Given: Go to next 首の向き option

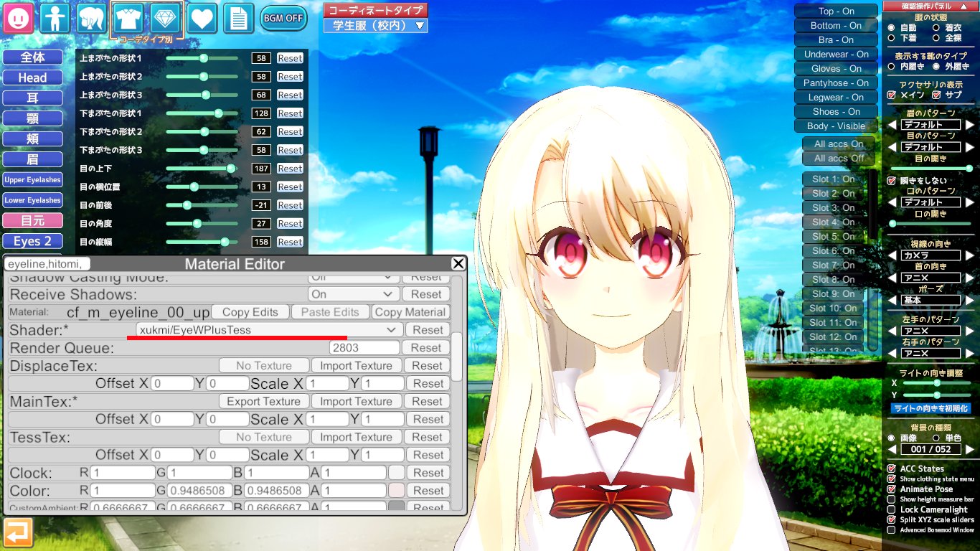Looking at the screenshot, I should coord(969,278).
